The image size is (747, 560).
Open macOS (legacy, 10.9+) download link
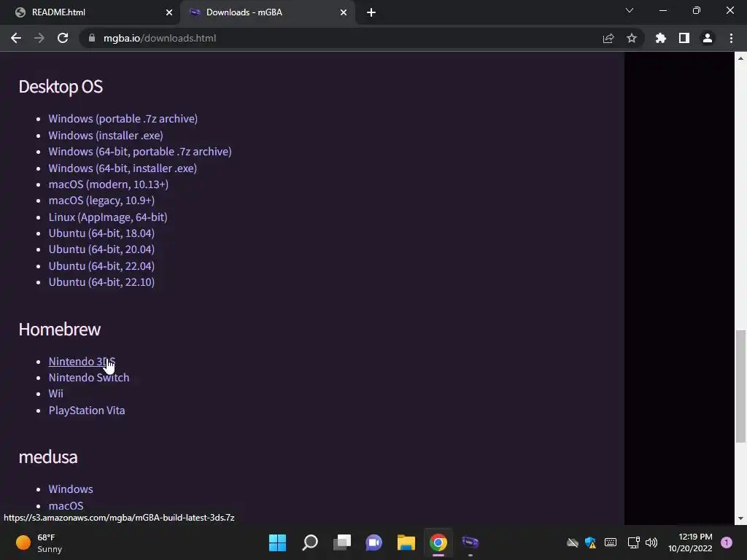pyautogui.click(x=101, y=201)
